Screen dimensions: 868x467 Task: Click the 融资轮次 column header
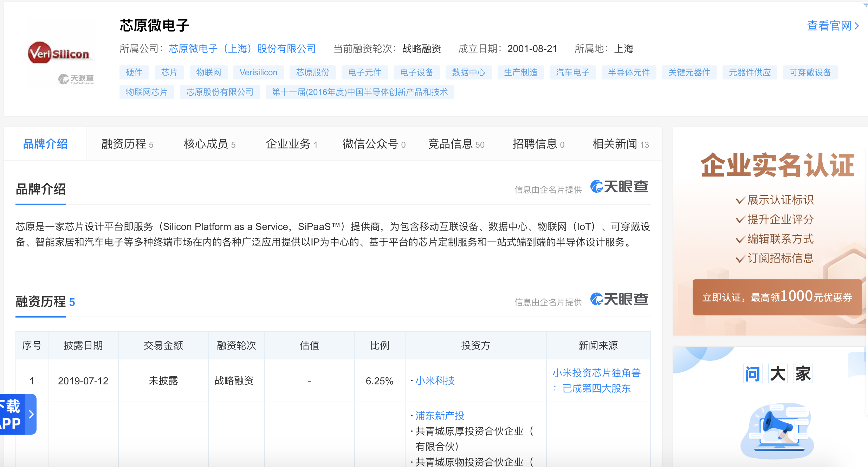click(x=237, y=345)
